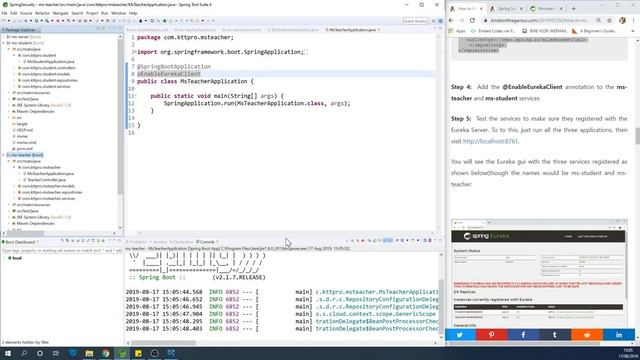Screen dimensions: 640x360
Task: Select MsStudentApplication.java in Package Explorer
Action: [x=51, y=62]
